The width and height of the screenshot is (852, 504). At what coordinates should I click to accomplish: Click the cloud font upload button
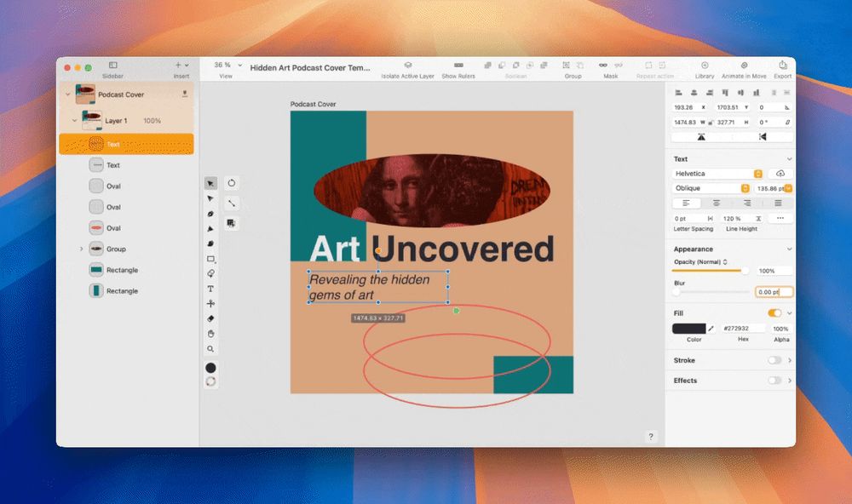[x=780, y=174]
